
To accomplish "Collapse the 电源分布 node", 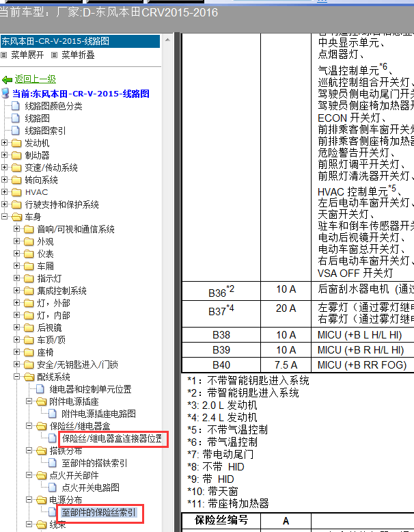I will [29, 500].
